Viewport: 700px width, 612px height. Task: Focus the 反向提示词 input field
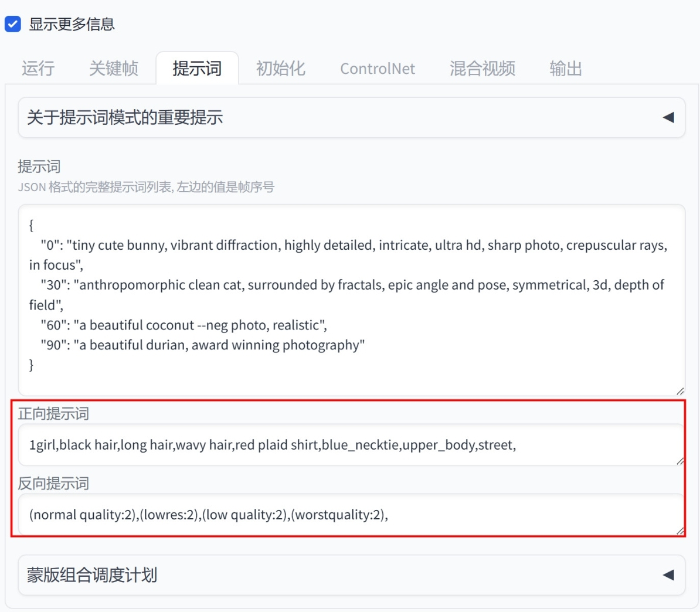click(351, 515)
